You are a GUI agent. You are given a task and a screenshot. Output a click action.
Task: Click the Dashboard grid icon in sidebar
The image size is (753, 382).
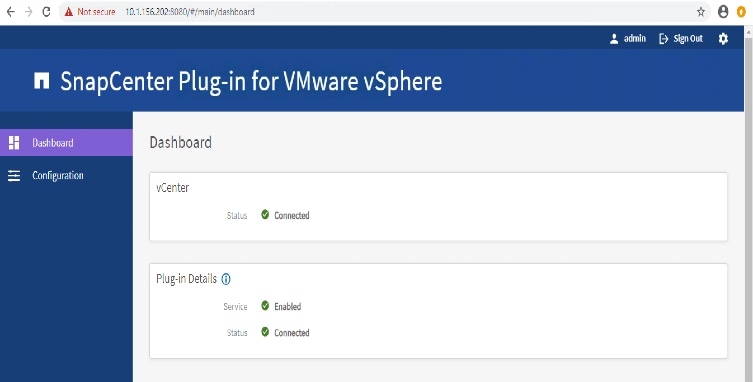point(14,143)
